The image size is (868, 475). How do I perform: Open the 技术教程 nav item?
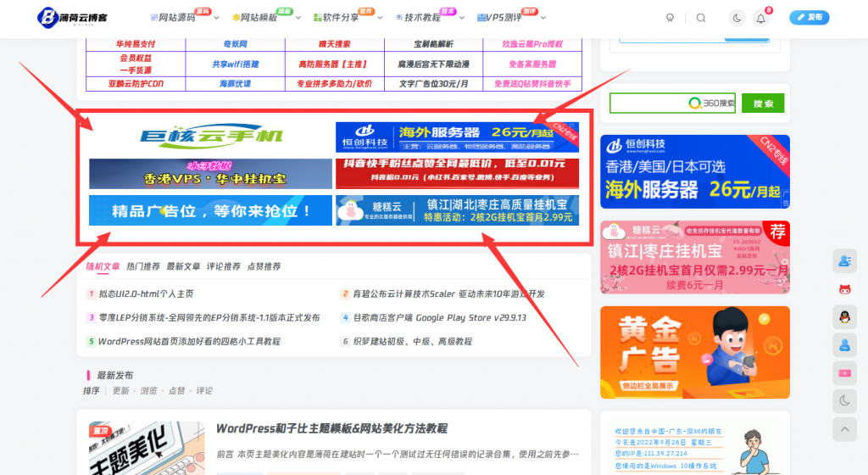click(418, 18)
